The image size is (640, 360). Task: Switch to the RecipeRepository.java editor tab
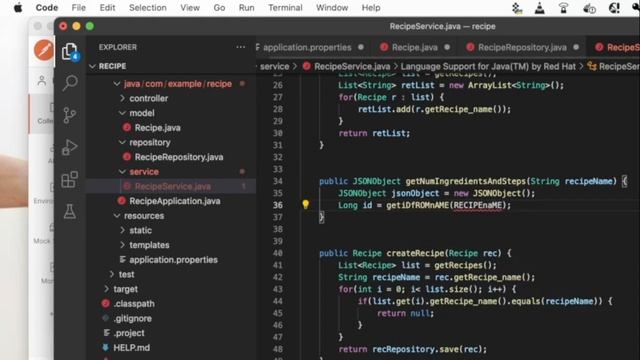(x=522, y=47)
